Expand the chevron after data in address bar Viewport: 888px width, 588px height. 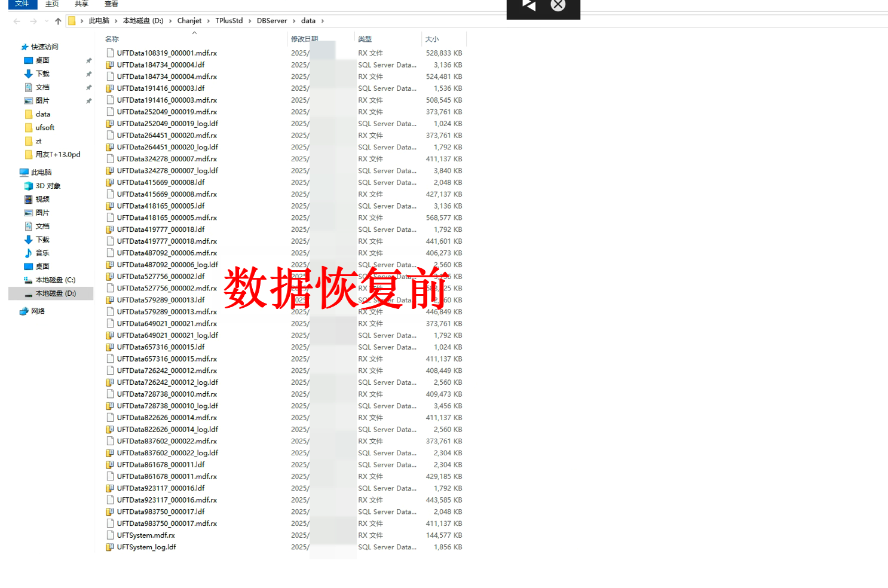[x=323, y=21]
